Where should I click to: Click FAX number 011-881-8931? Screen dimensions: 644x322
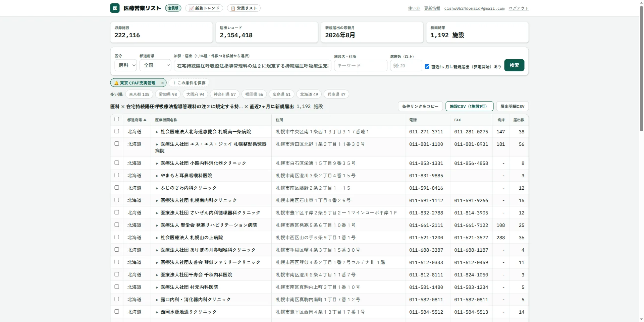coord(471,144)
